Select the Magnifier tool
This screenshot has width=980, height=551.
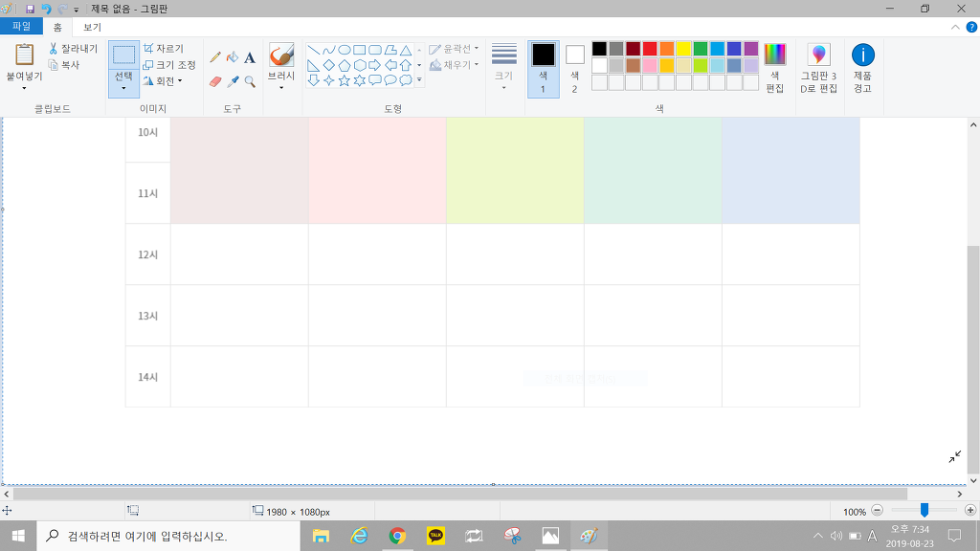click(x=250, y=81)
